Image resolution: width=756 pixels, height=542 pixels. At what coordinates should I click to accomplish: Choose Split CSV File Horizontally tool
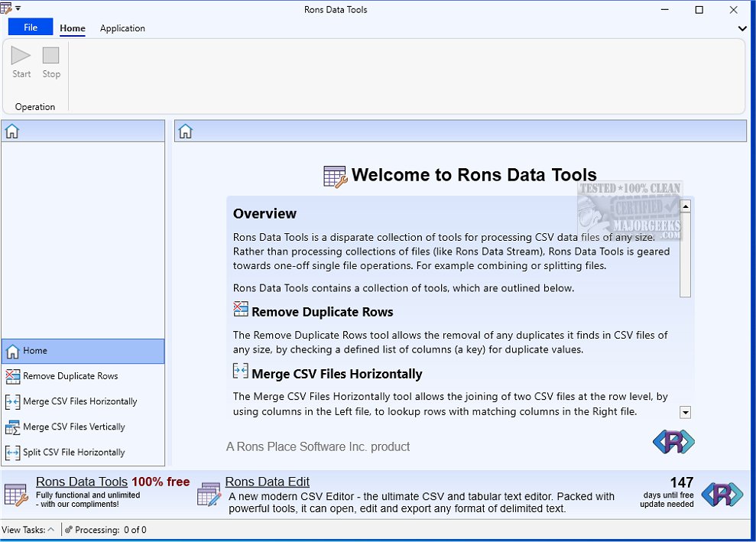73,452
